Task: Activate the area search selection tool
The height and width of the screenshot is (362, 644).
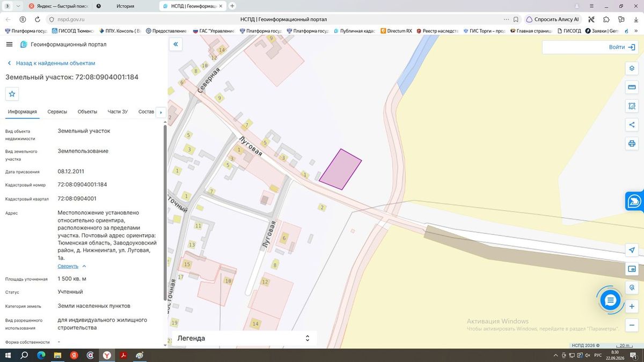Action: pos(632,106)
